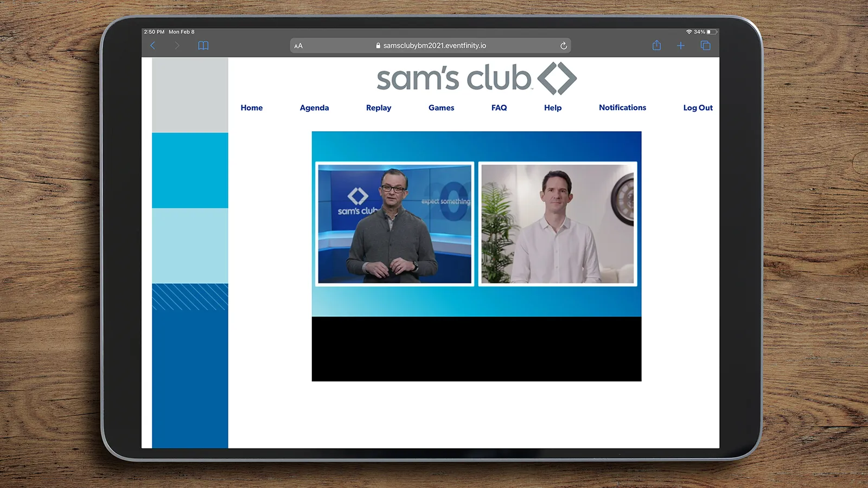
Task: Click the Sam's Club logo
Action: point(476,78)
